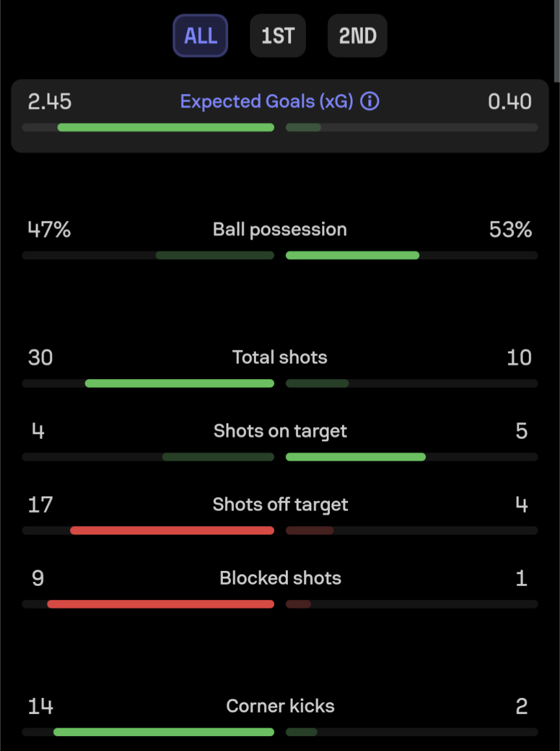Image resolution: width=560 pixels, height=751 pixels.
Task: Click the home Corner kicks green bar
Action: coord(164,732)
